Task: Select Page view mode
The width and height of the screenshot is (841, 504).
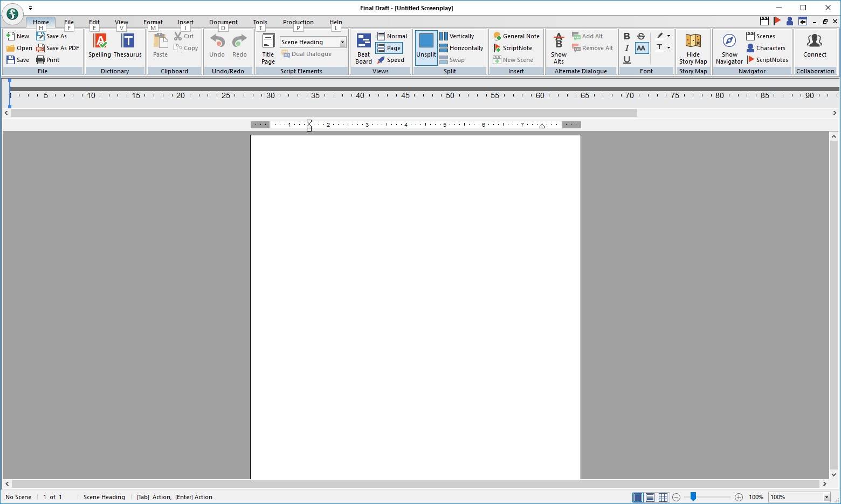Action: point(389,48)
